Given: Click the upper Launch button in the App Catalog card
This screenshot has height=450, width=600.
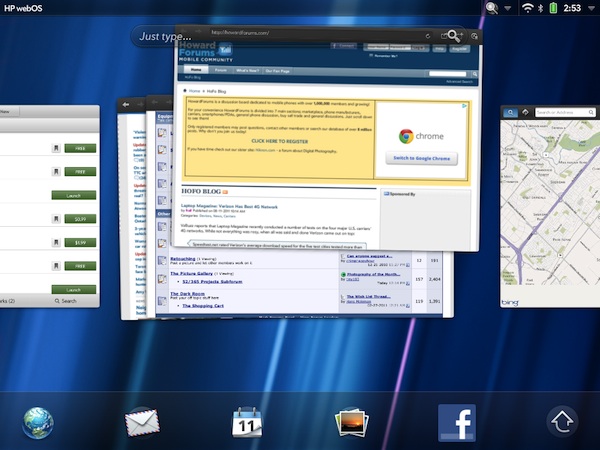Looking at the screenshot, I should click(73, 195).
